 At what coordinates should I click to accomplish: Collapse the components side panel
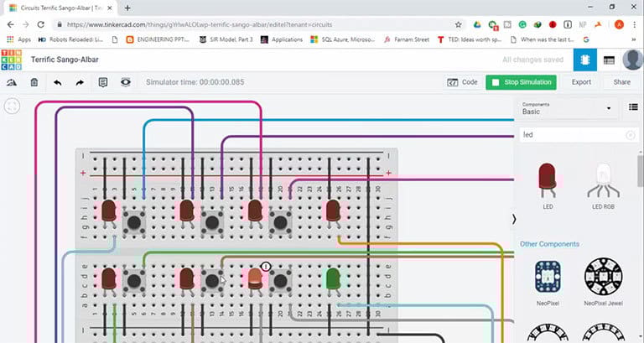click(x=514, y=218)
